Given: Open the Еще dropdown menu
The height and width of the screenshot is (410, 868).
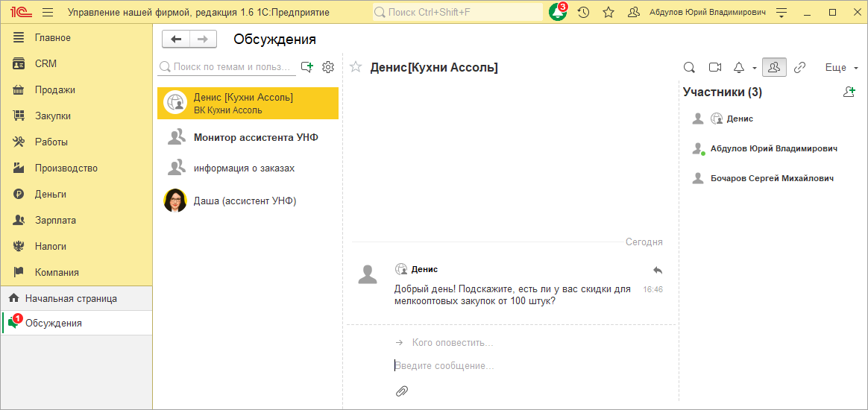Looking at the screenshot, I should pyautogui.click(x=841, y=68).
